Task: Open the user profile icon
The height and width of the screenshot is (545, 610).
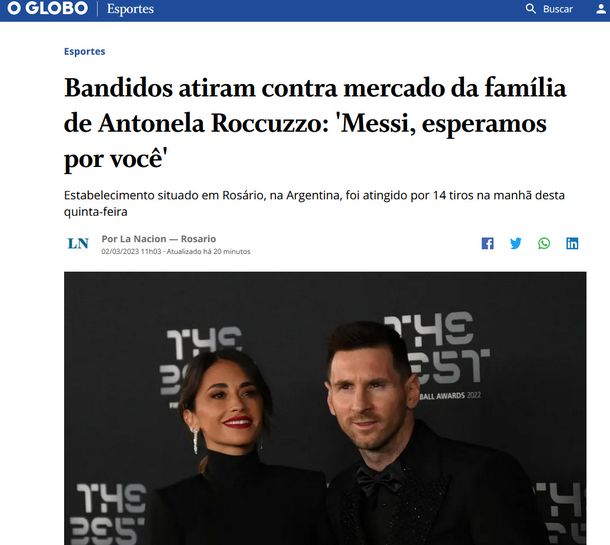Action: [601, 9]
